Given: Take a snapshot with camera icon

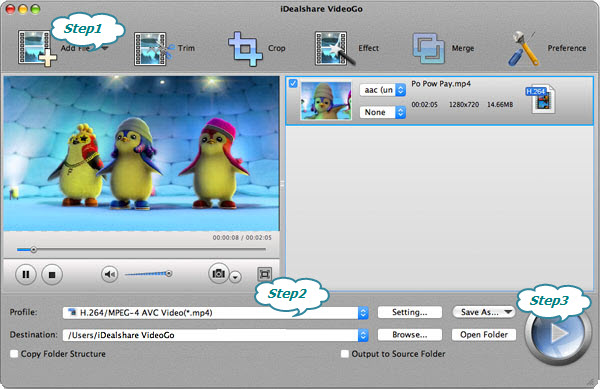Looking at the screenshot, I should click(x=218, y=273).
